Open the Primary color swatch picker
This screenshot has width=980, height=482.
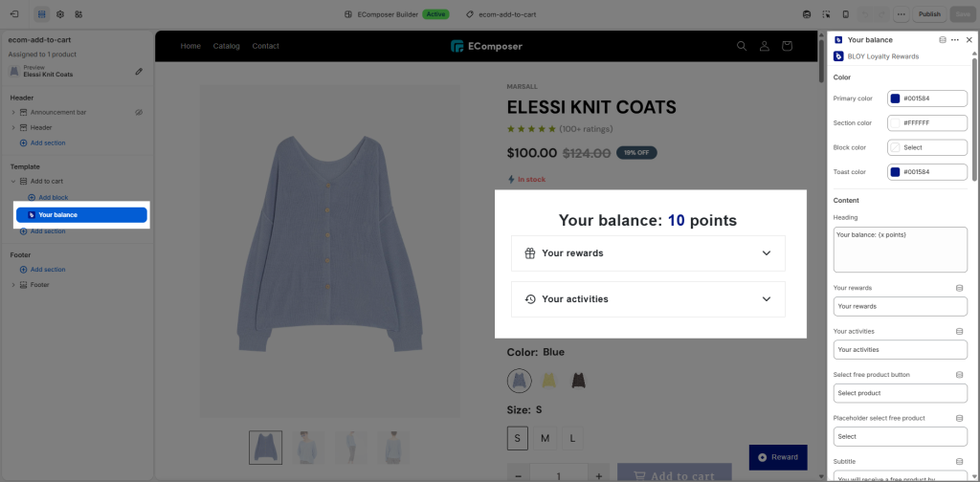895,99
